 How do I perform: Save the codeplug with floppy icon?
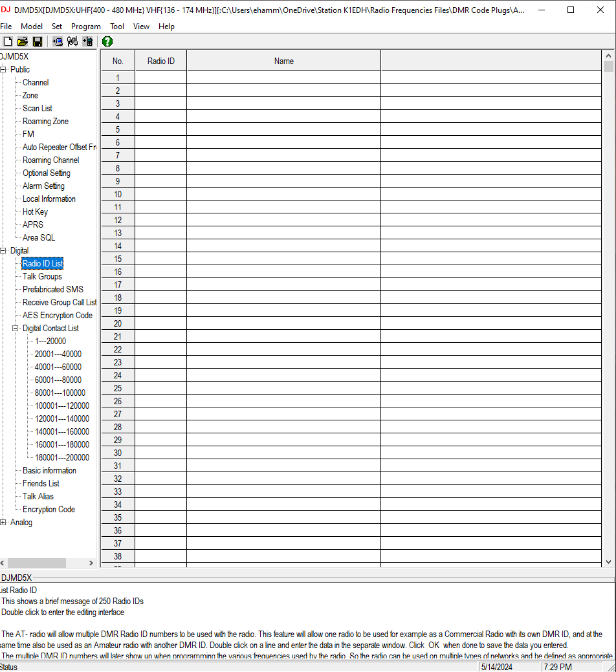coord(38,41)
